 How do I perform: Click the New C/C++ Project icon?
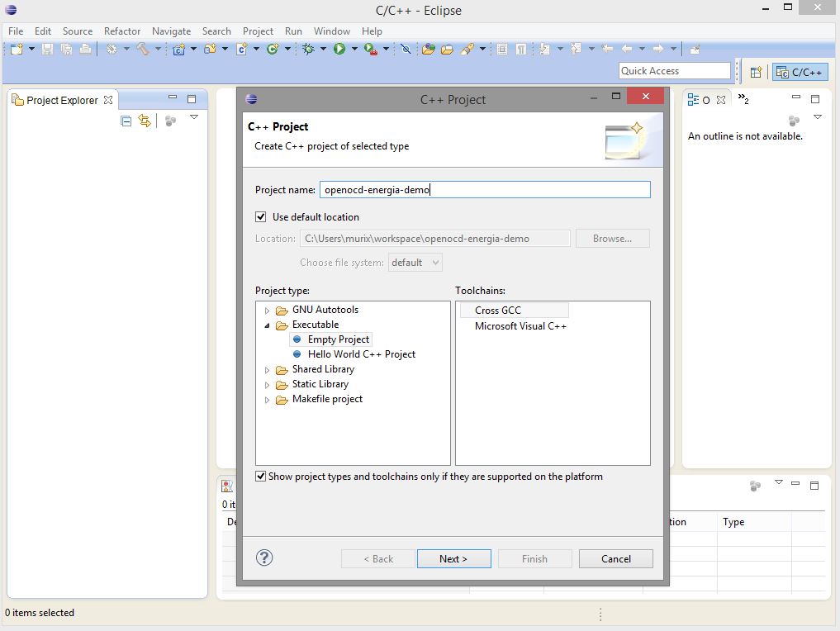tap(179, 50)
